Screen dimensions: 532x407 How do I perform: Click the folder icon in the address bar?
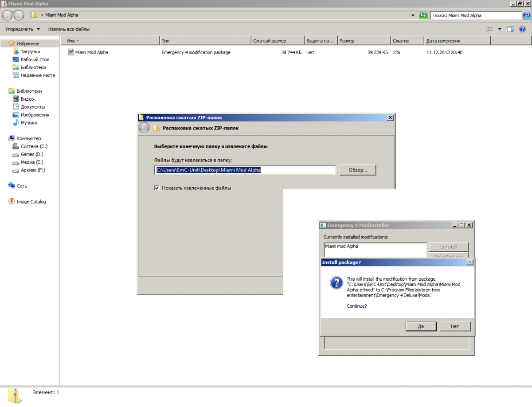tap(34, 15)
